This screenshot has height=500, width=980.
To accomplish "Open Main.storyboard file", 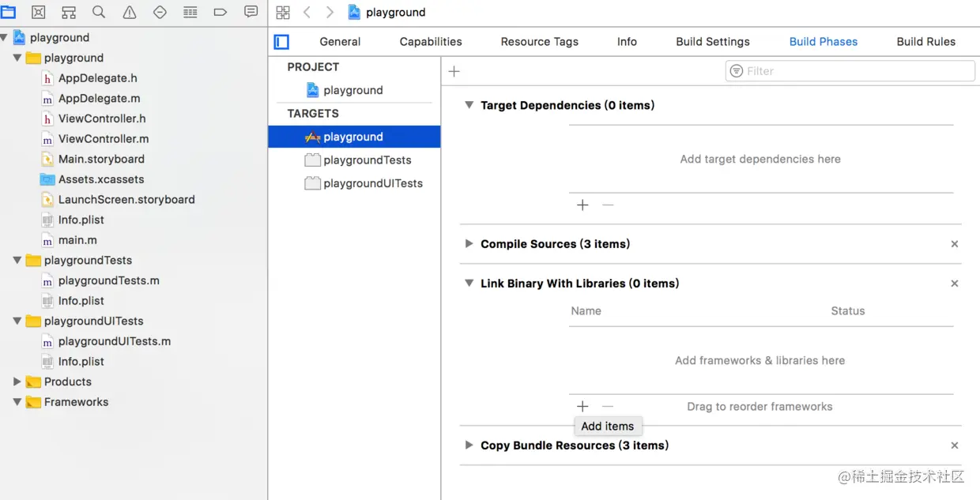I will coord(101,159).
